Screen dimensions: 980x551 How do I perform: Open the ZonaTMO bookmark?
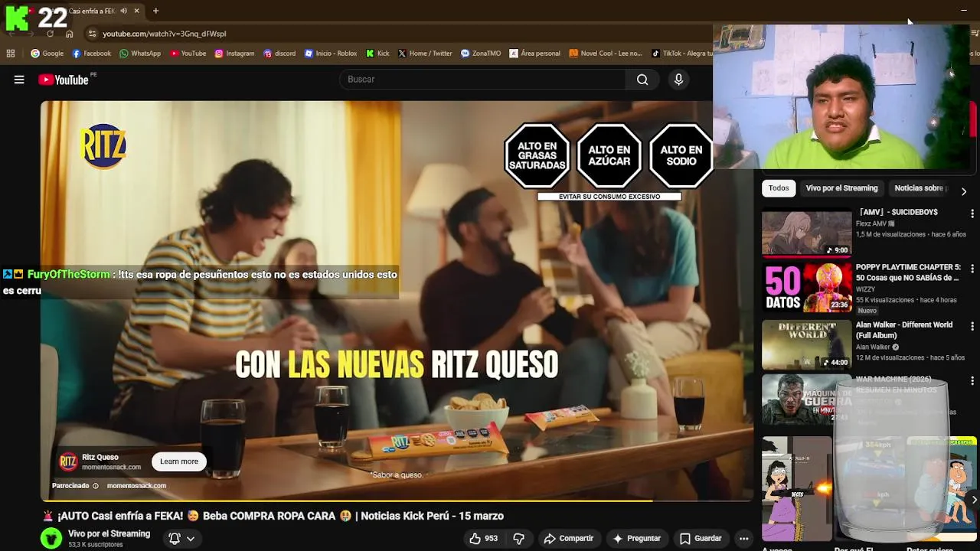[480, 54]
